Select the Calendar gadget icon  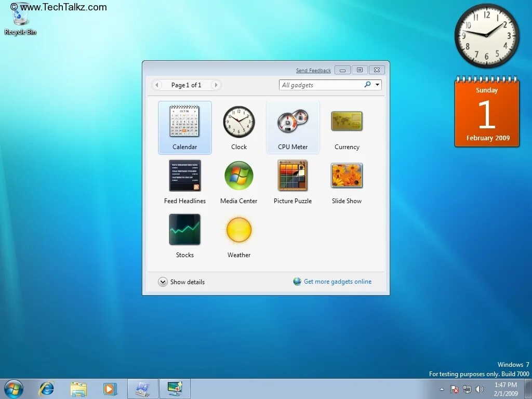point(184,121)
